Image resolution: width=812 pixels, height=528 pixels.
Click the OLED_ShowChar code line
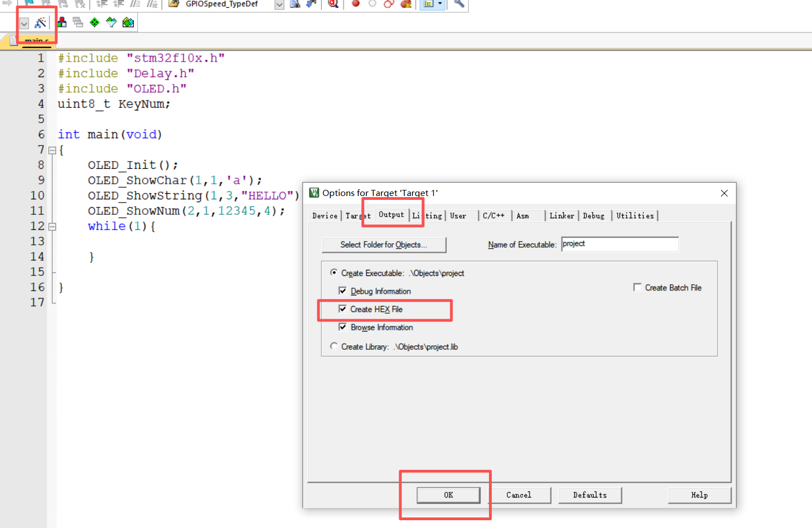175,180
